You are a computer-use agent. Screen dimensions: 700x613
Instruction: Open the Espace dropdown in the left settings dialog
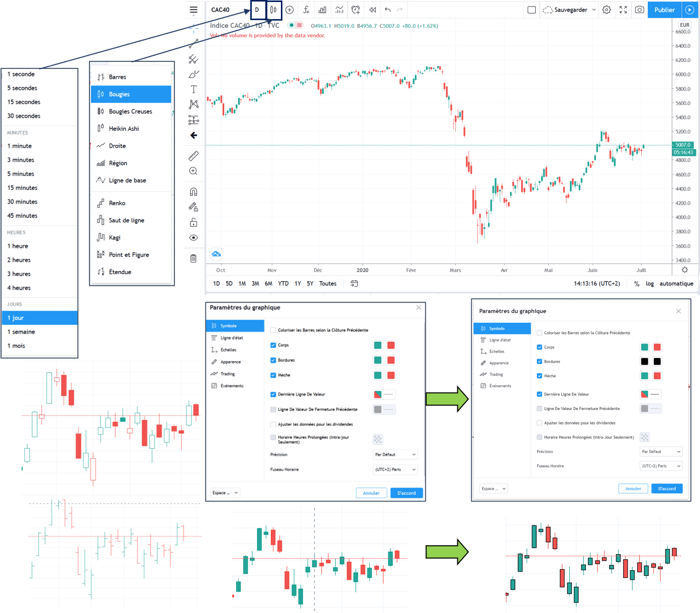pyautogui.click(x=225, y=493)
